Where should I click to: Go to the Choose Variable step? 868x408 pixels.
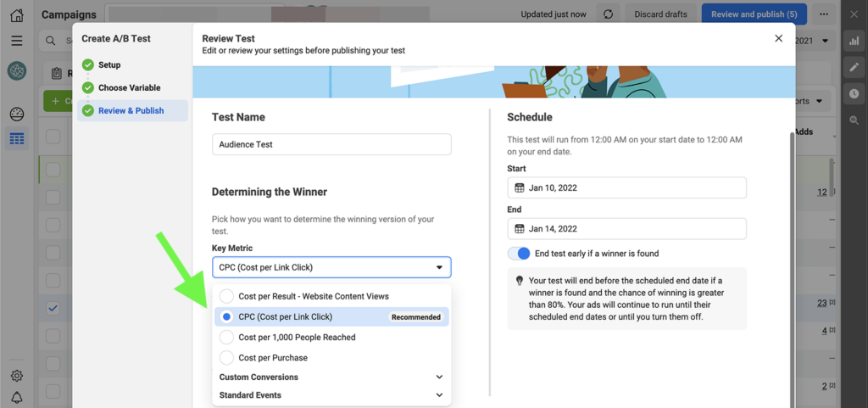tap(129, 87)
